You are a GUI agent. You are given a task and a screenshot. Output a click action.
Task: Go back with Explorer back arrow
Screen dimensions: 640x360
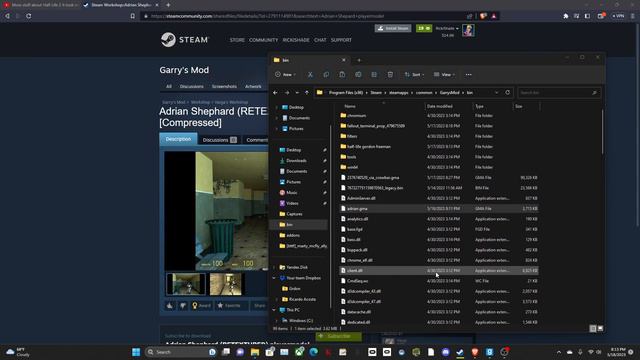point(275,93)
